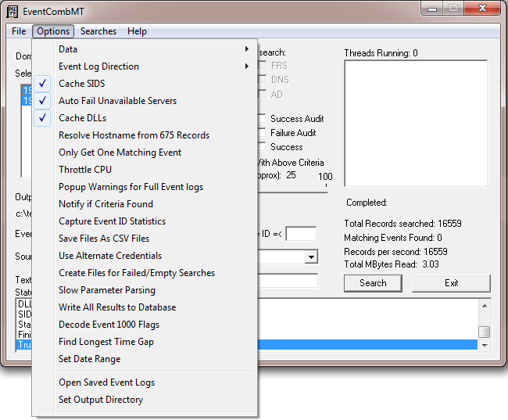Click the 'Completed:' label
This screenshot has width=508, height=420.
point(367,203)
